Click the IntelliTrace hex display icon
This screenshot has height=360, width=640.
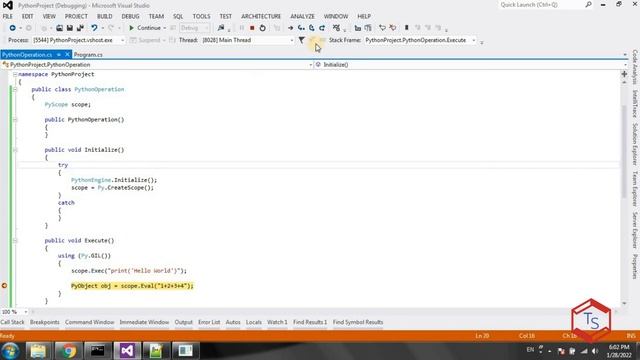click(336, 28)
